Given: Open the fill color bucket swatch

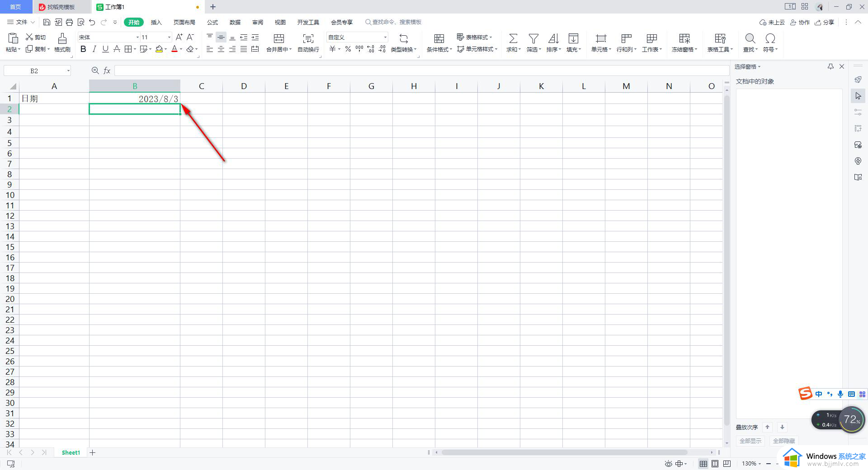Looking at the screenshot, I should click(159, 49).
